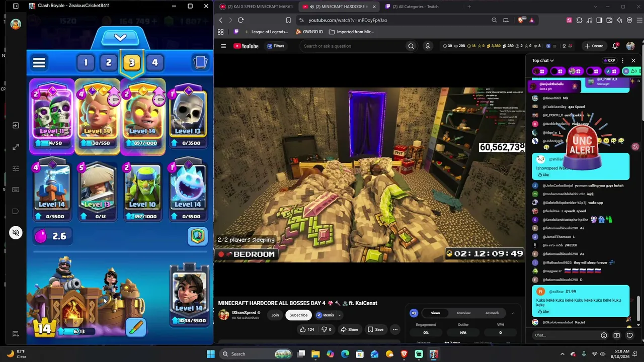Open the YouTube guide menu
644x362 pixels.
click(223, 46)
